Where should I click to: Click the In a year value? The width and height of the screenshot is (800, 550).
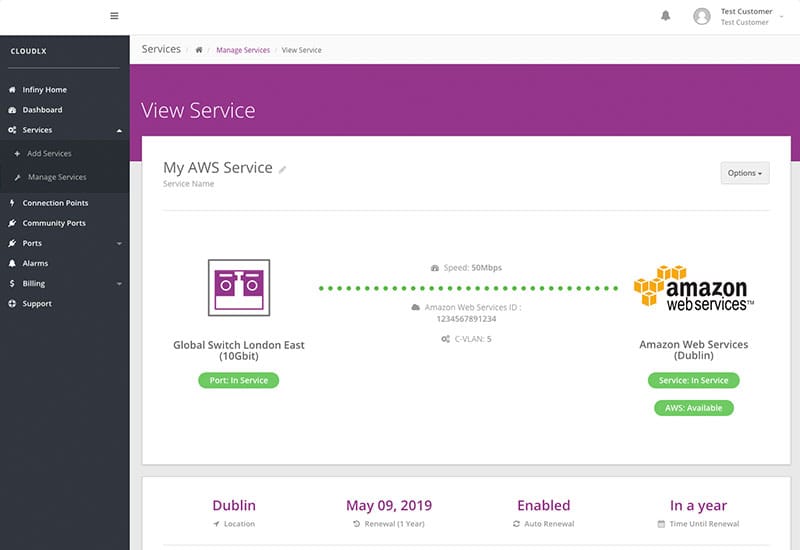tap(698, 506)
